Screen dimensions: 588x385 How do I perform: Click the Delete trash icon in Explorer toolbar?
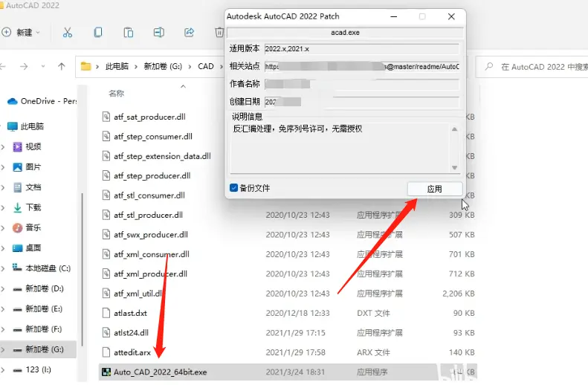(x=219, y=33)
